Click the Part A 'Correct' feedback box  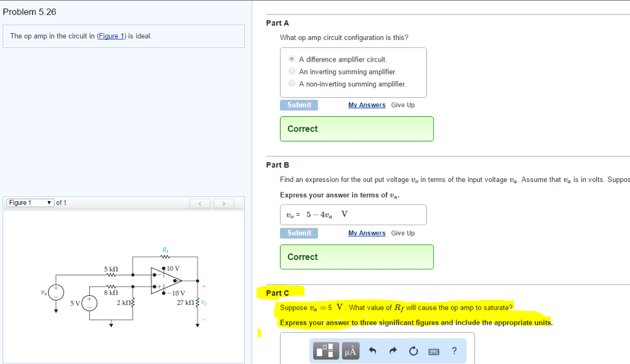coord(357,129)
